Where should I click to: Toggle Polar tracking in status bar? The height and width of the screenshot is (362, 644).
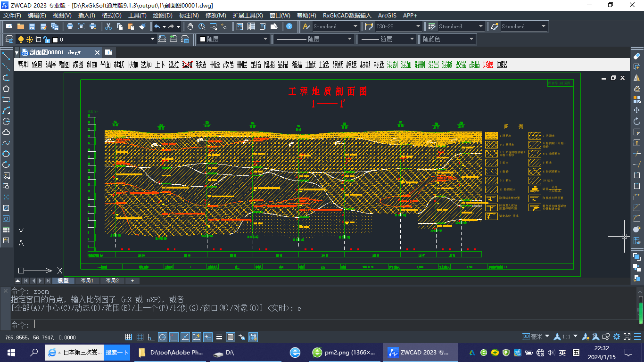(x=163, y=337)
